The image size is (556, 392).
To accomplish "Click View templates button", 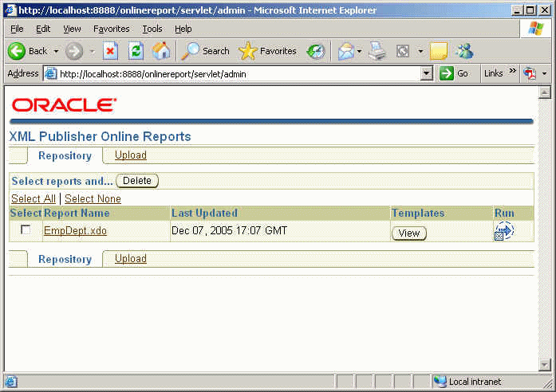I will (409, 233).
